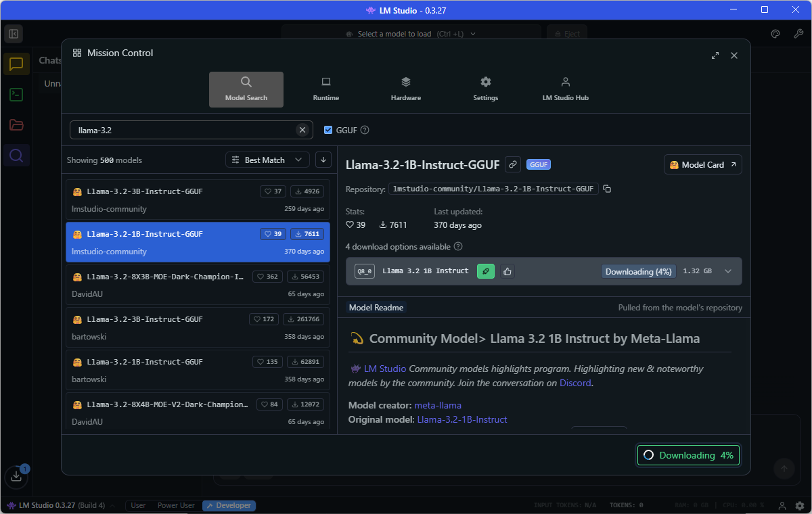Image resolution: width=812 pixels, height=514 pixels.
Task: Click the Downloading 4% progress button
Action: (688, 455)
